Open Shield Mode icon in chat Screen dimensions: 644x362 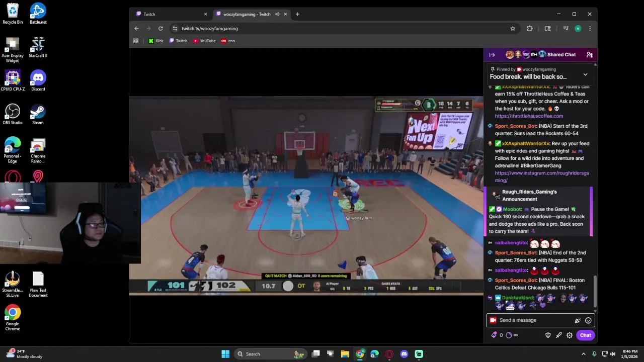pyautogui.click(x=548, y=335)
